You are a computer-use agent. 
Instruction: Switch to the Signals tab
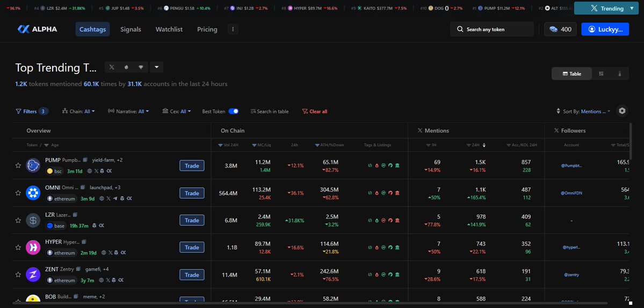(x=131, y=29)
